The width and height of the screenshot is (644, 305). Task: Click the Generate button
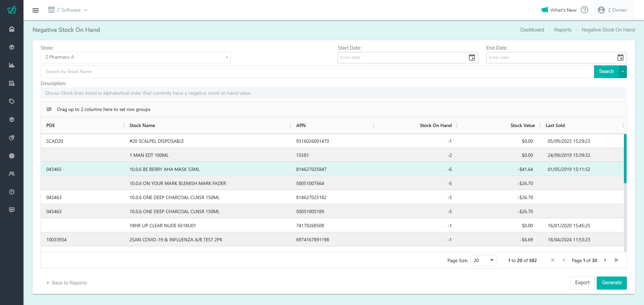[x=611, y=283]
